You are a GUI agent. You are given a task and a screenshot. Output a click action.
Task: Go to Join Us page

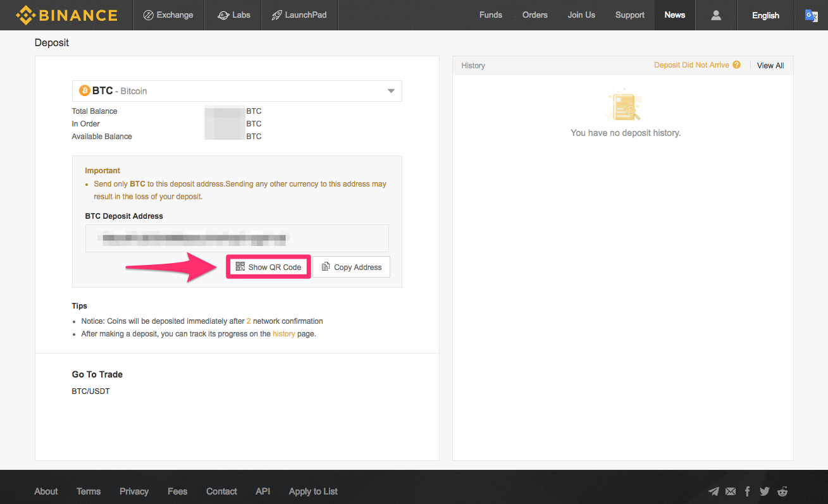(581, 15)
